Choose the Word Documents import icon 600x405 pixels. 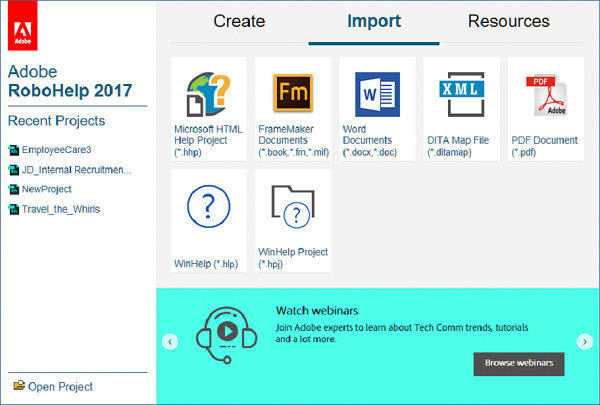coord(377,97)
